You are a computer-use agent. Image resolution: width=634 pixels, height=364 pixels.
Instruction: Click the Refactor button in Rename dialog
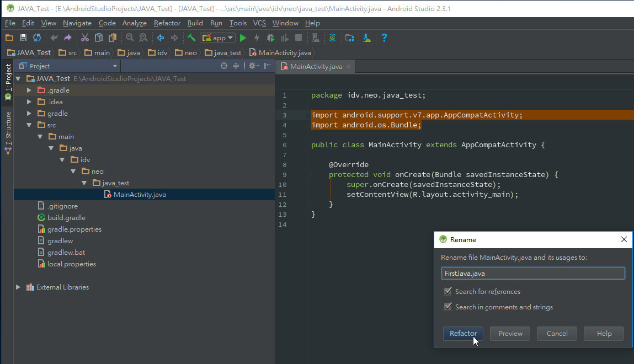point(463,333)
